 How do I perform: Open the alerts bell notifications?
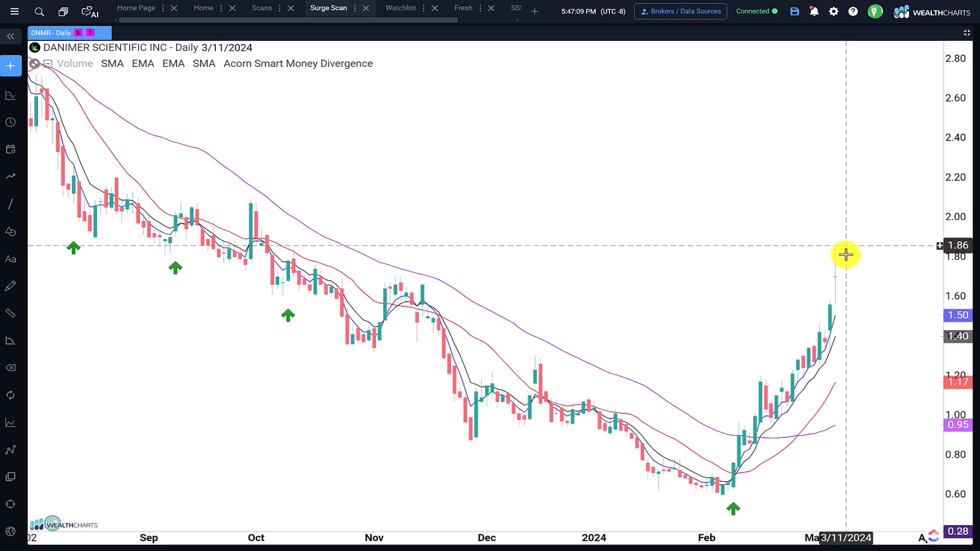[814, 11]
